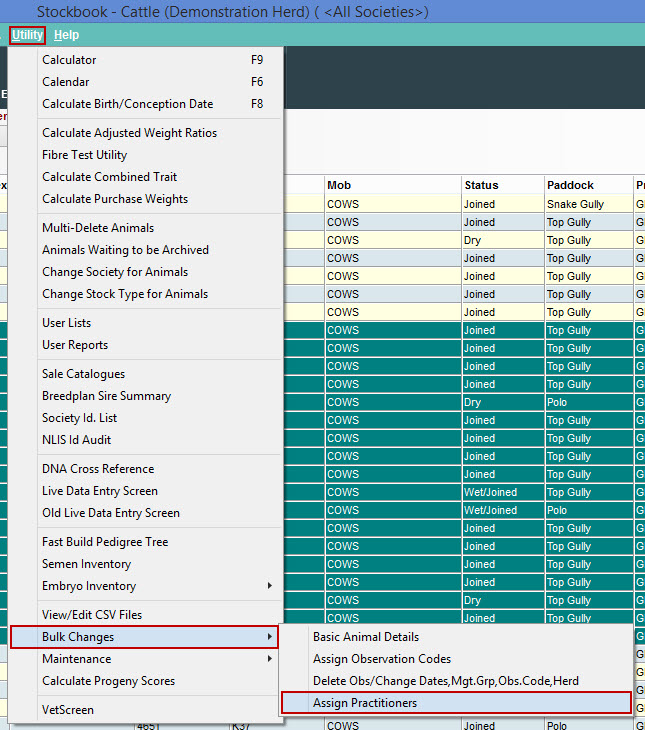
Task: Open Fibre Test Utility
Action: pos(145,155)
